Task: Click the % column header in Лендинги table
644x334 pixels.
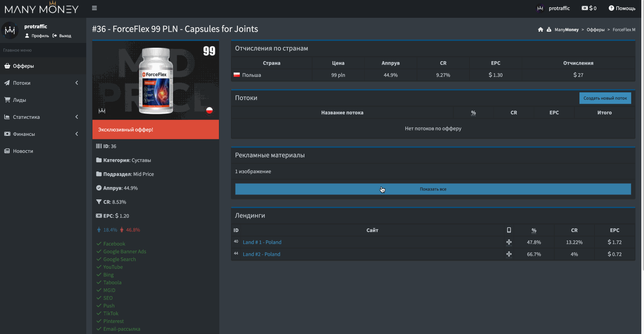Action: pos(534,230)
